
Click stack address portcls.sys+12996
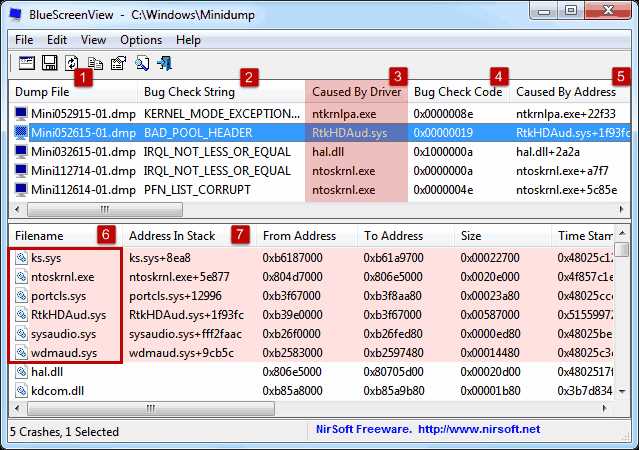tap(175, 296)
